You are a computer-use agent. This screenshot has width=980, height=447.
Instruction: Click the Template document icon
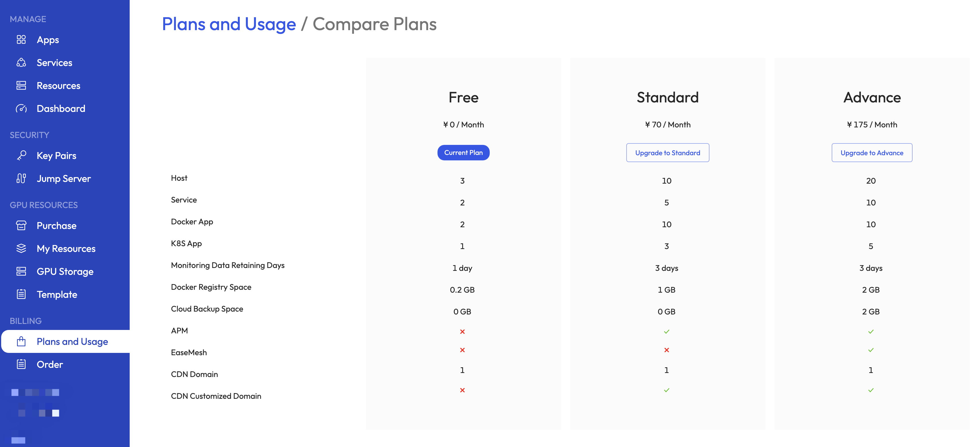pyautogui.click(x=21, y=294)
